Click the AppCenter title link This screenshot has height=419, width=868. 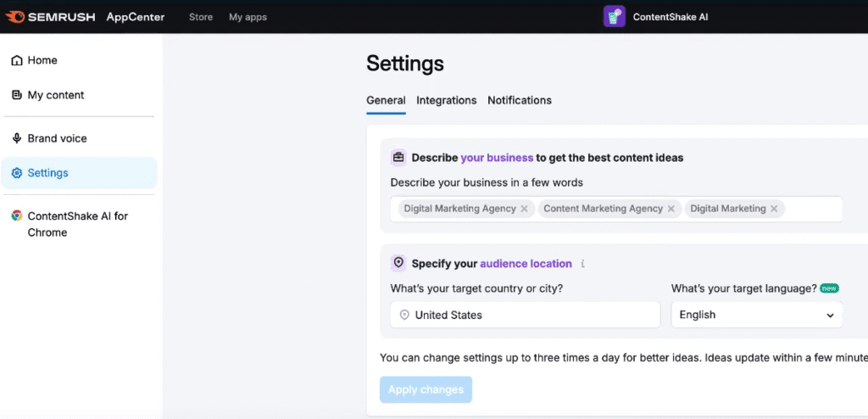[136, 17]
